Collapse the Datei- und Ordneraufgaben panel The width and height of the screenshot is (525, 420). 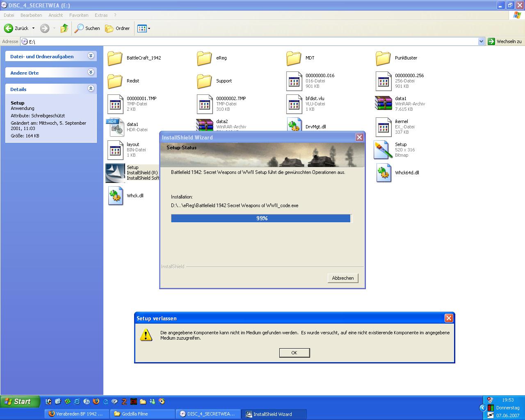click(x=91, y=56)
